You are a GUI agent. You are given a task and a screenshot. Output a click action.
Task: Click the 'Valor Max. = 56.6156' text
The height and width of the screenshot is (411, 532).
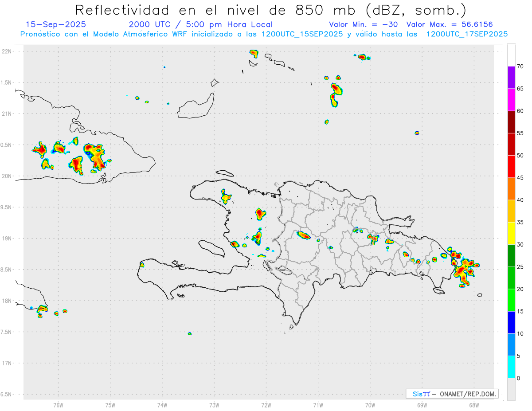click(450, 24)
